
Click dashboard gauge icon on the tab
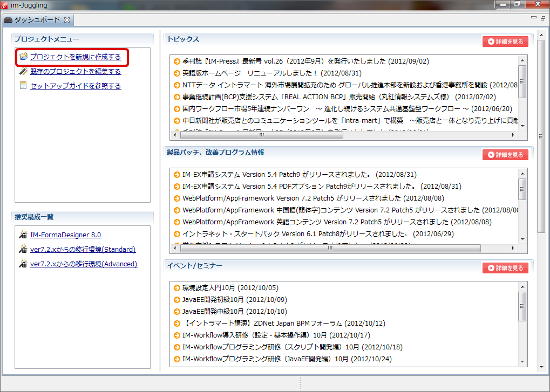[8, 20]
